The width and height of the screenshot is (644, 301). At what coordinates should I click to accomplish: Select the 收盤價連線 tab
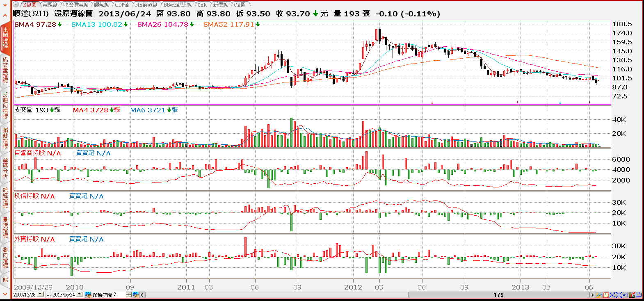click(x=75, y=5)
